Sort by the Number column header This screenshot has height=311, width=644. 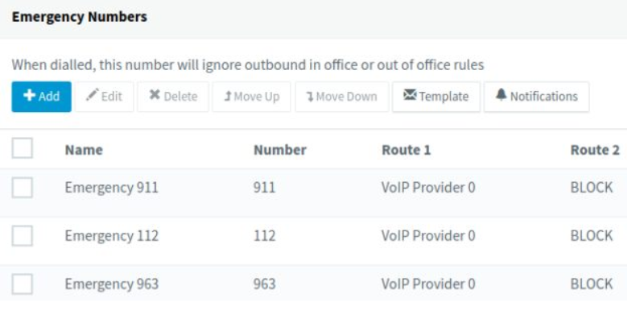tap(280, 150)
